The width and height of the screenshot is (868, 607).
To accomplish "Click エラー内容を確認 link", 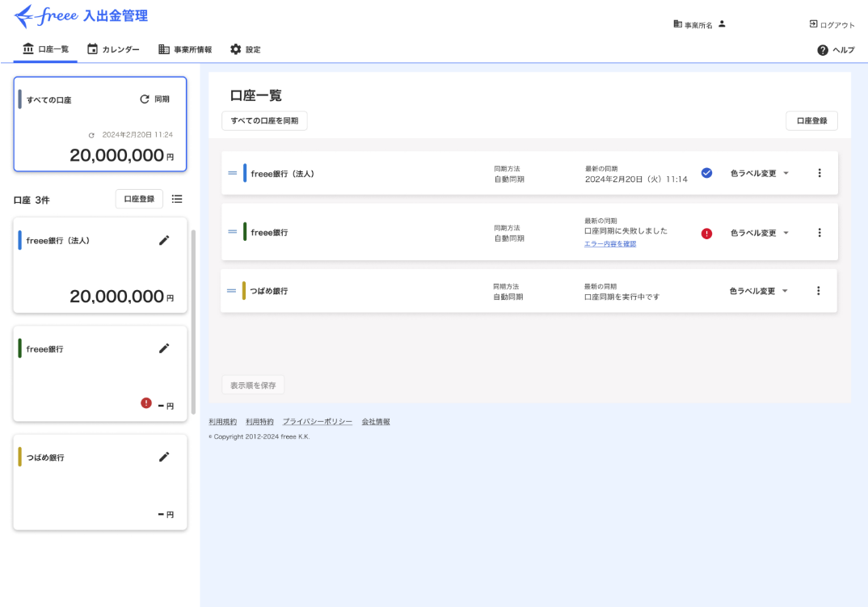I will [610, 243].
